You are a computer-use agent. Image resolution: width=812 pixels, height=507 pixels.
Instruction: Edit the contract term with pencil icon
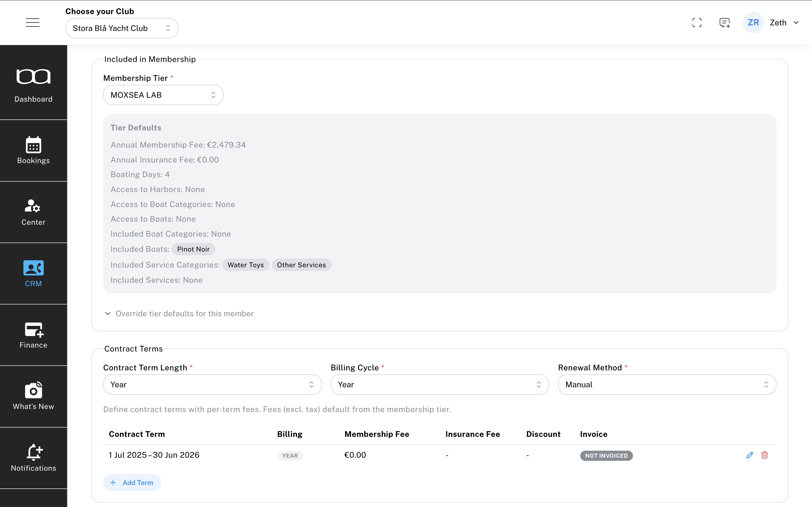(x=750, y=455)
